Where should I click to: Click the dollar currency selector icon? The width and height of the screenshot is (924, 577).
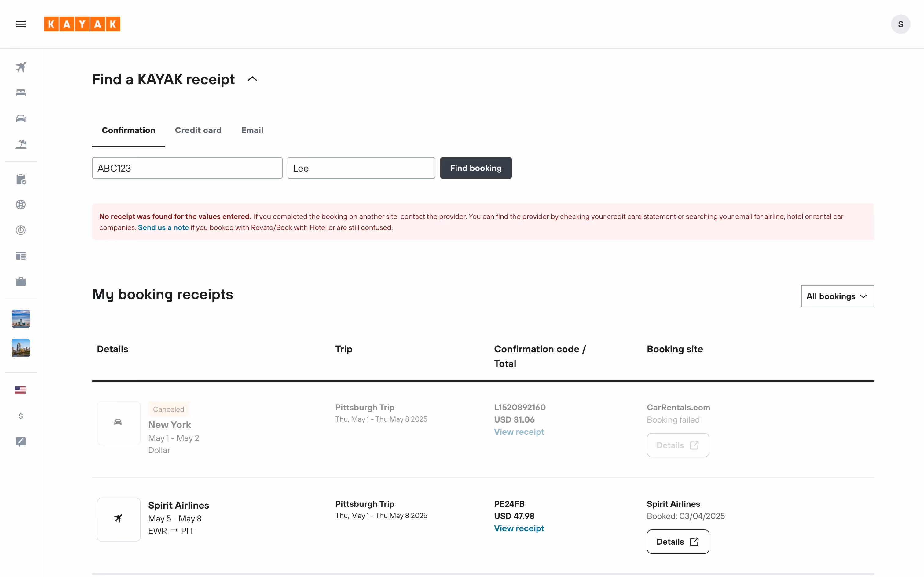click(x=20, y=416)
